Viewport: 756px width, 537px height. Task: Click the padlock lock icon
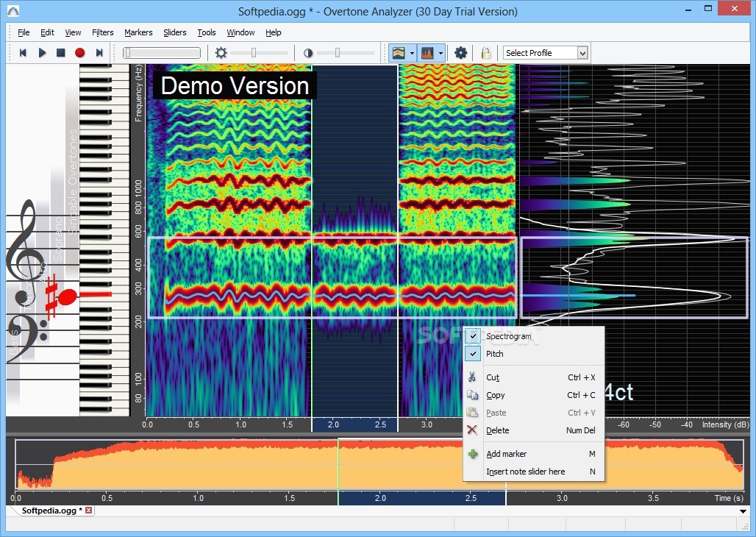486,52
